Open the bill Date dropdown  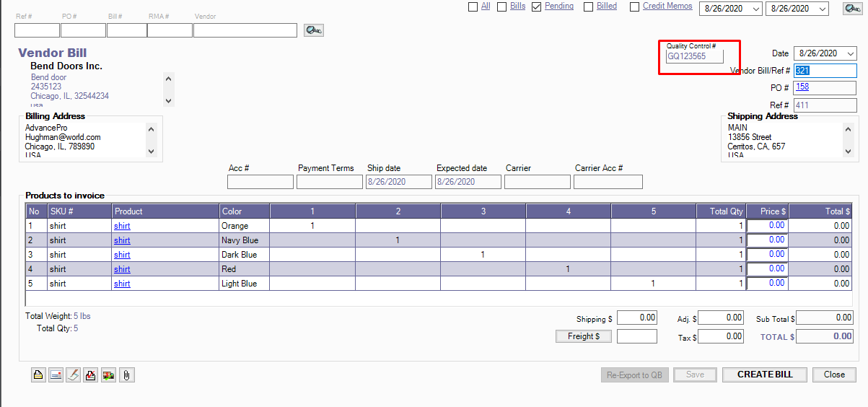pyautogui.click(x=851, y=53)
